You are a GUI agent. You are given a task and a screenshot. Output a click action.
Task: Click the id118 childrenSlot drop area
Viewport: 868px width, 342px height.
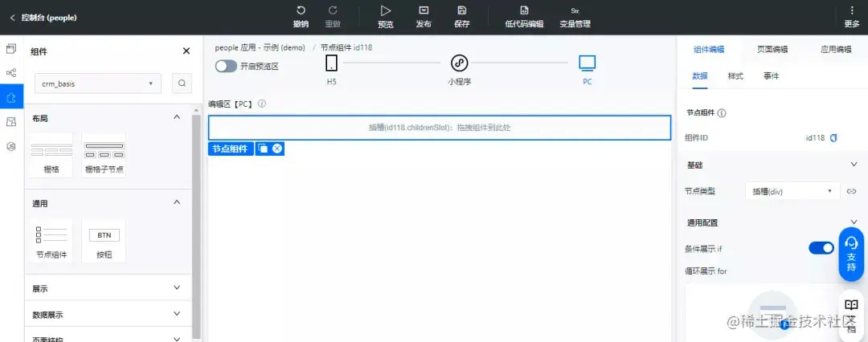440,128
